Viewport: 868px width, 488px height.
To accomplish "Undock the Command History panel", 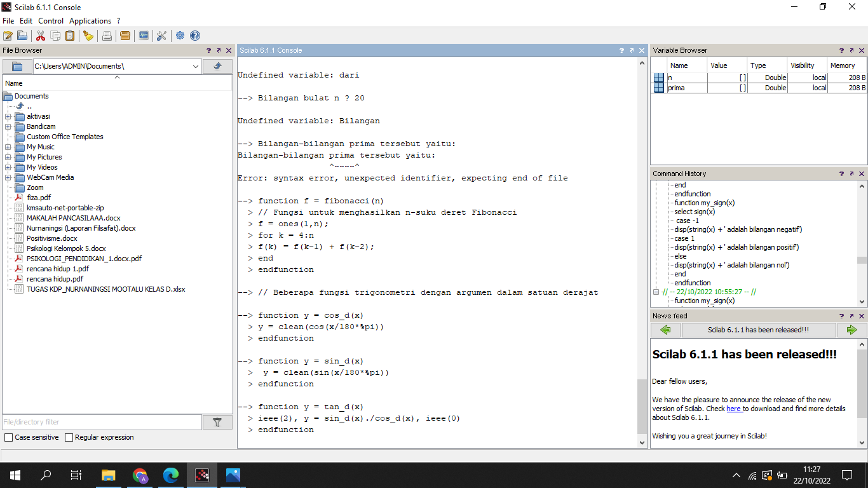I will pyautogui.click(x=851, y=173).
